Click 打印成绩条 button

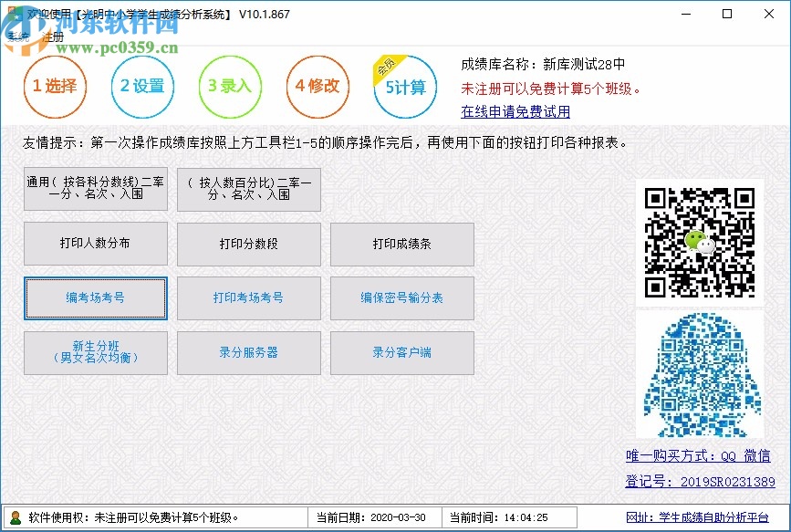401,244
